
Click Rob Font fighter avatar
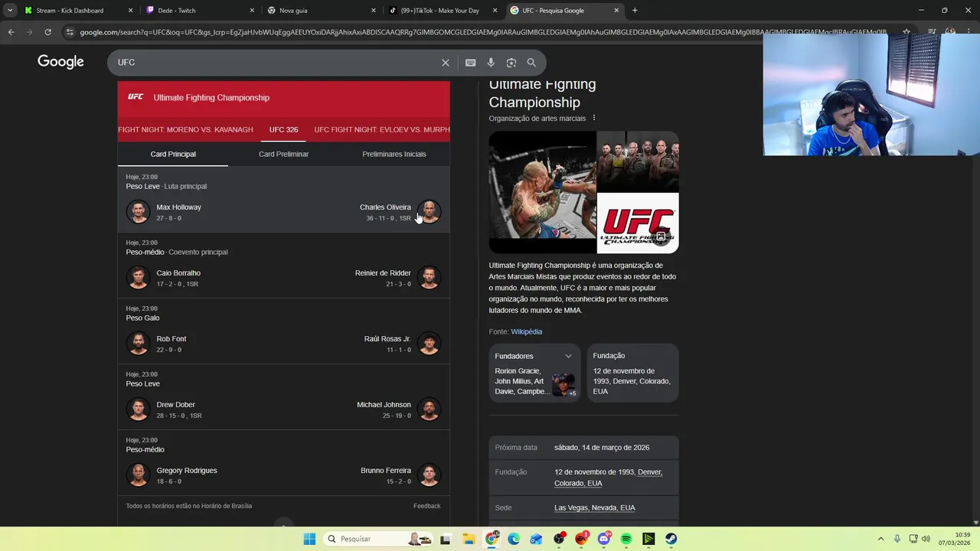[x=138, y=344]
